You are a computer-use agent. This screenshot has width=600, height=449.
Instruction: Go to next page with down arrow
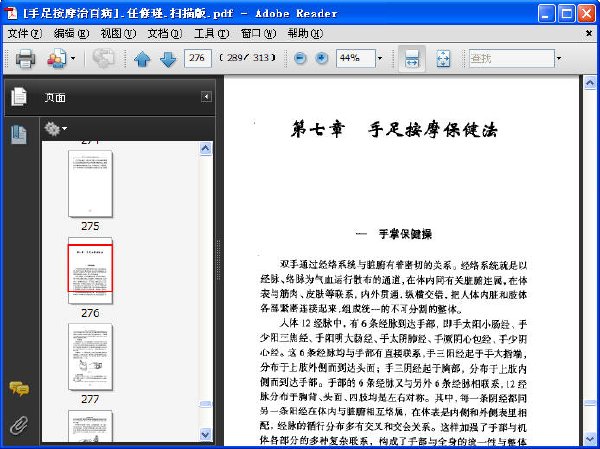[168, 59]
